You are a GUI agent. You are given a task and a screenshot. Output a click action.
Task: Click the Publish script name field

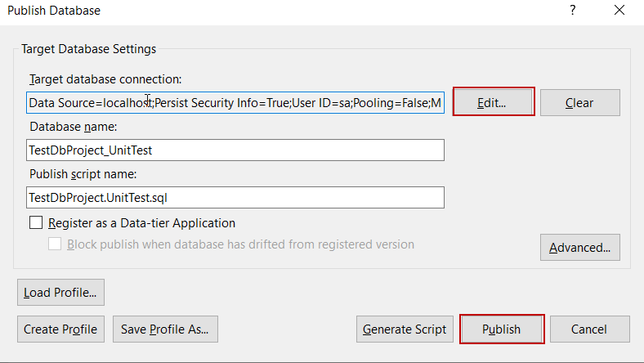click(x=235, y=198)
